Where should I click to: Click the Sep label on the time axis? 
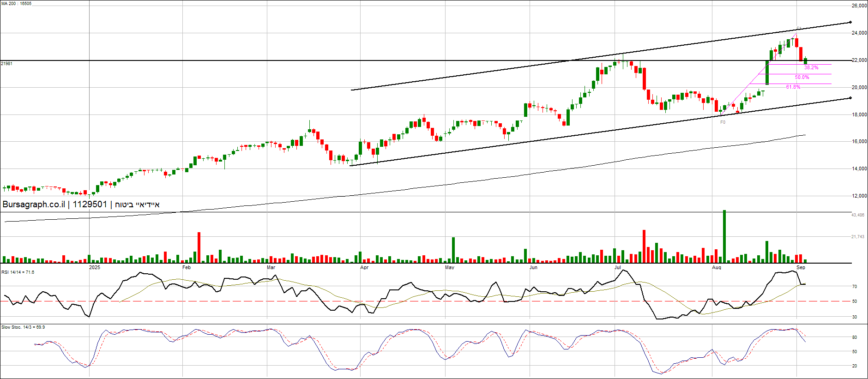801,268
